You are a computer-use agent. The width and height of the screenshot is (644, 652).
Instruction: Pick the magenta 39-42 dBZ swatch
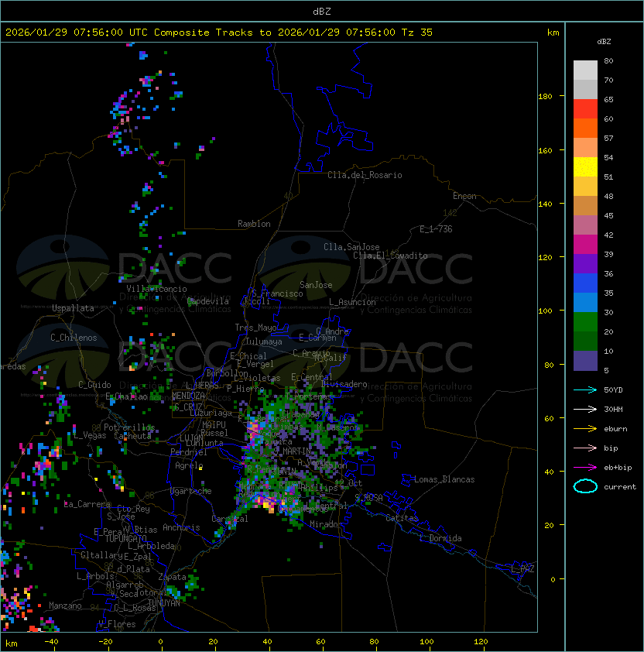pos(585,245)
